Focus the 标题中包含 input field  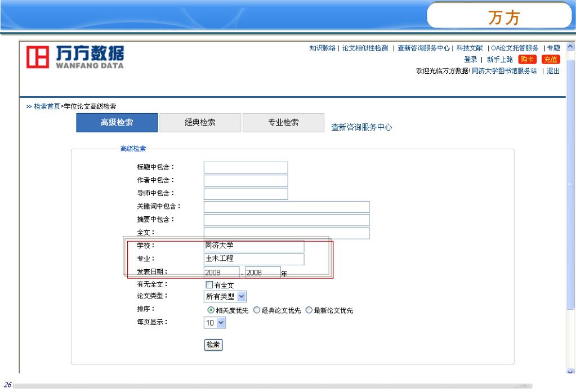tap(245, 167)
